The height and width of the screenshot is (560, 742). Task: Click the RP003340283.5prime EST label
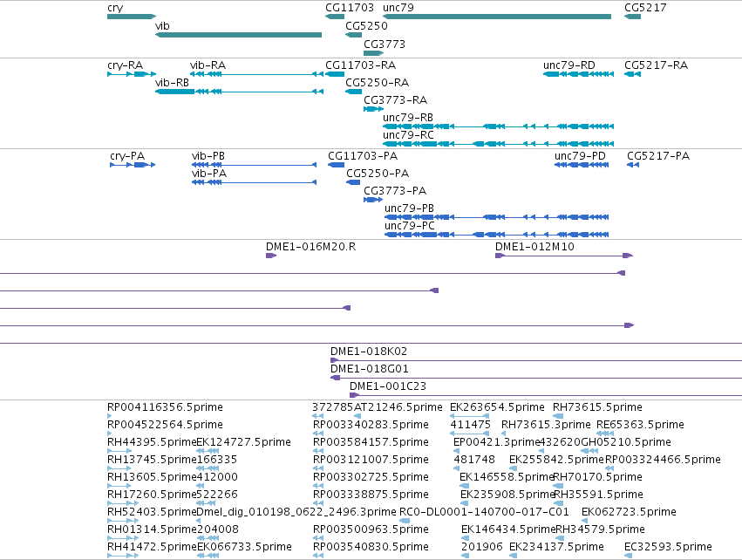[x=371, y=425]
